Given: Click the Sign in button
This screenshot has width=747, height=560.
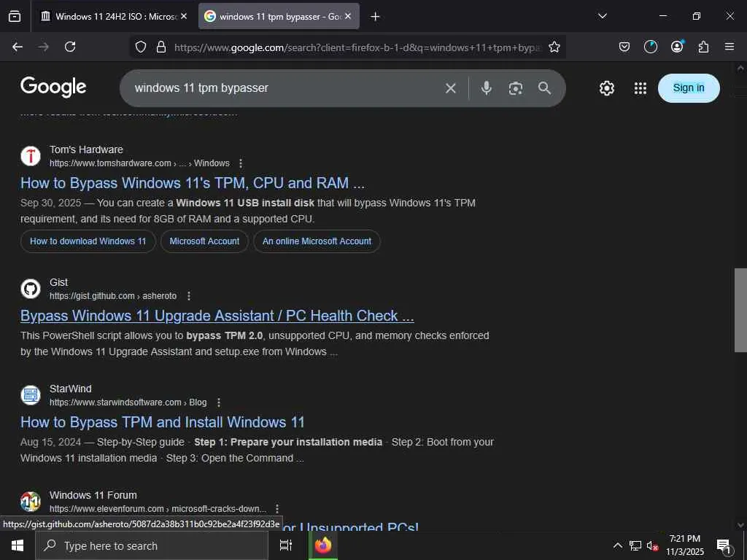Looking at the screenshot, I should point(689,87).
